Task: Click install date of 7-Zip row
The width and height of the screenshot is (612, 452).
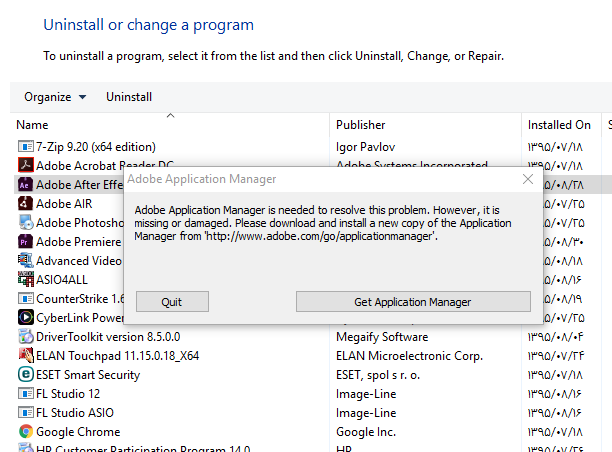Action: coord(555,147)
